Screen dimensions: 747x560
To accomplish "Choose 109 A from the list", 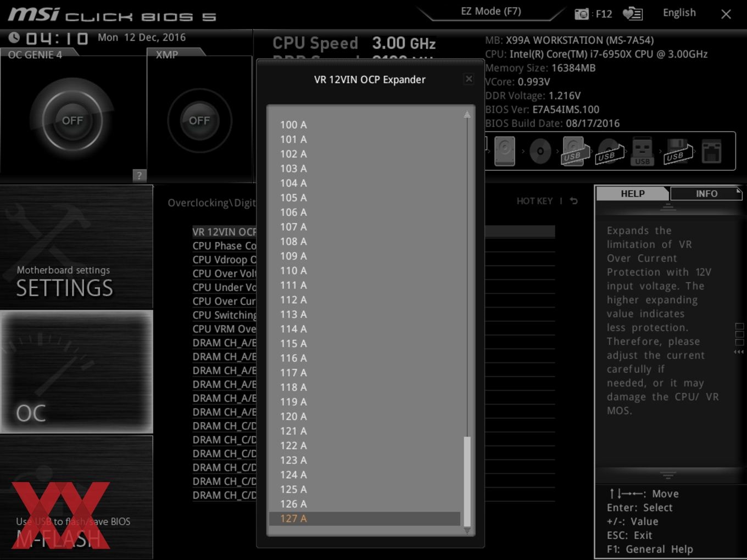I will (365, 256).
